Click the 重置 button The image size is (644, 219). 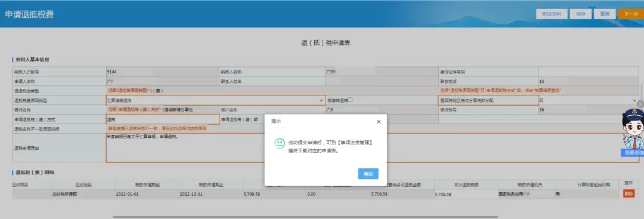pos(605,14)
